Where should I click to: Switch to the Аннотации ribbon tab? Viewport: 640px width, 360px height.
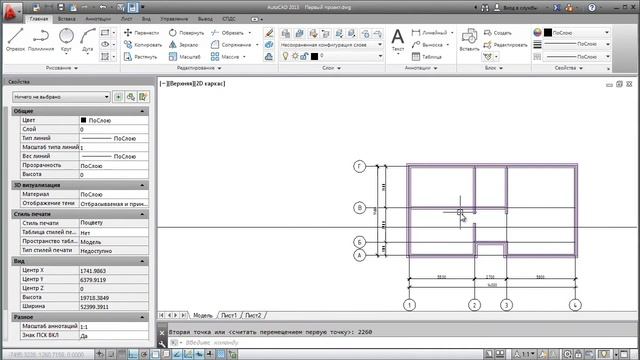[x=98, y=19]
